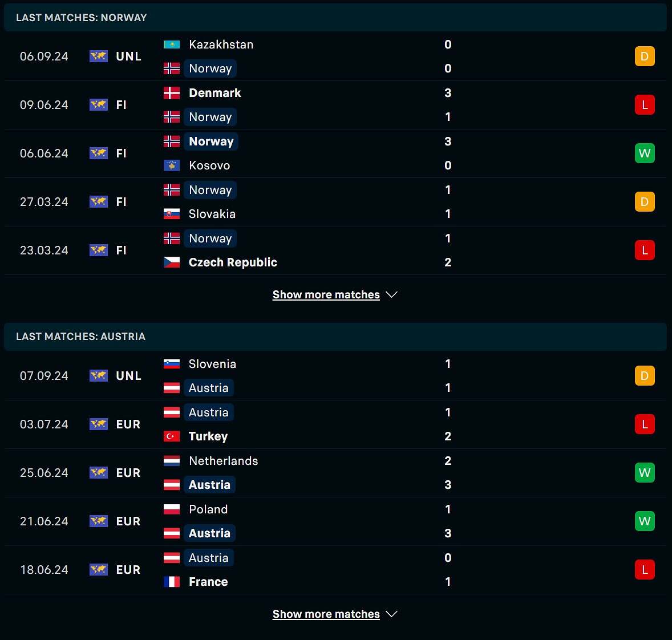Expand Austria's match list via chevron arrow
This screenshot has width=672, height=640.
[392, 614]
